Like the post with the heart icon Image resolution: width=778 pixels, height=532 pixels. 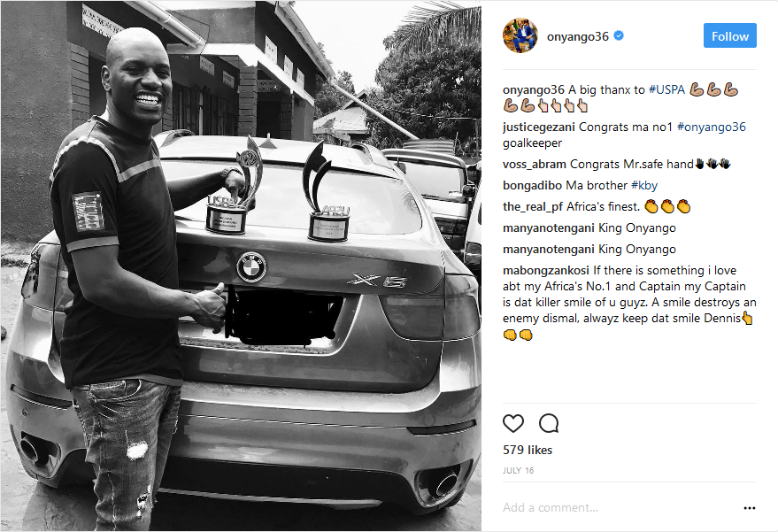click(x=513, y=423)
